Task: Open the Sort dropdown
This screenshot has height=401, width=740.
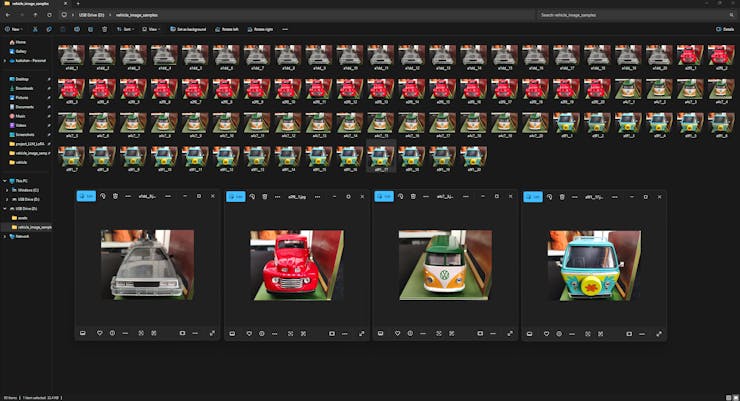Action: (125, 29)
